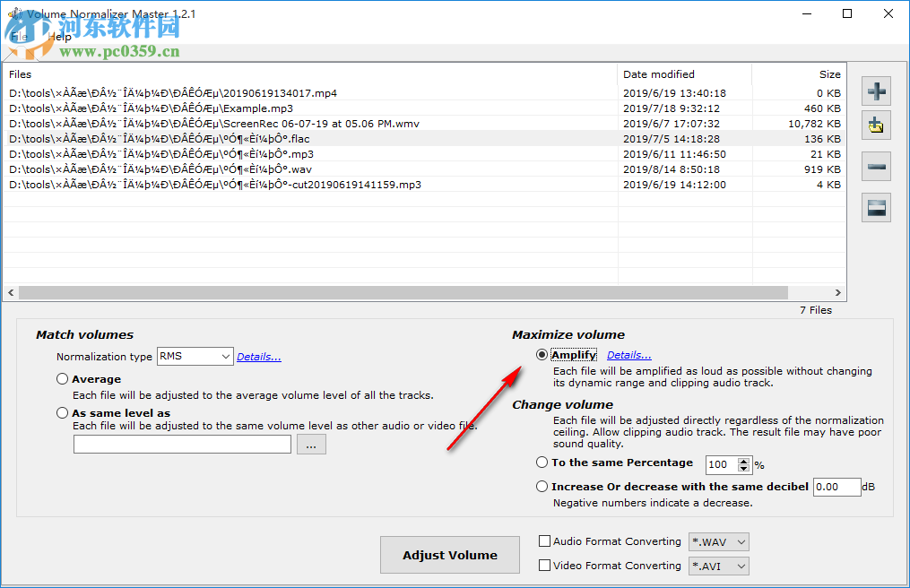Remove selected file with the minus icon

point(876,166)
